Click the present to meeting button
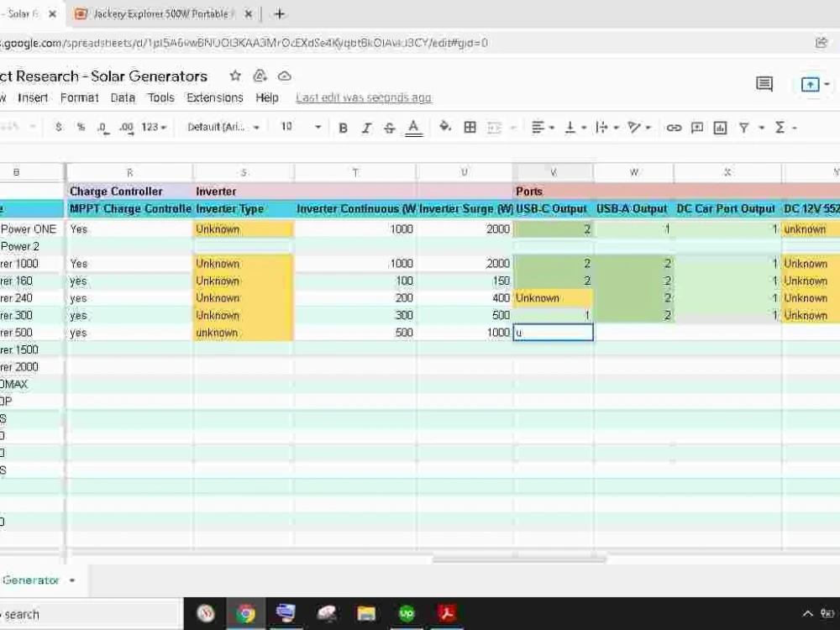The height and width of the screenshot is (630, 840). coord(810,84)
